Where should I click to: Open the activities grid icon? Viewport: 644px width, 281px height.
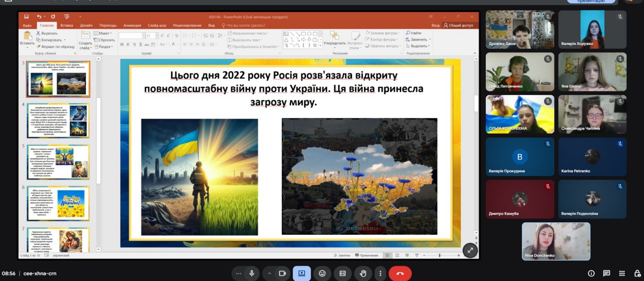tap(622, 273)
